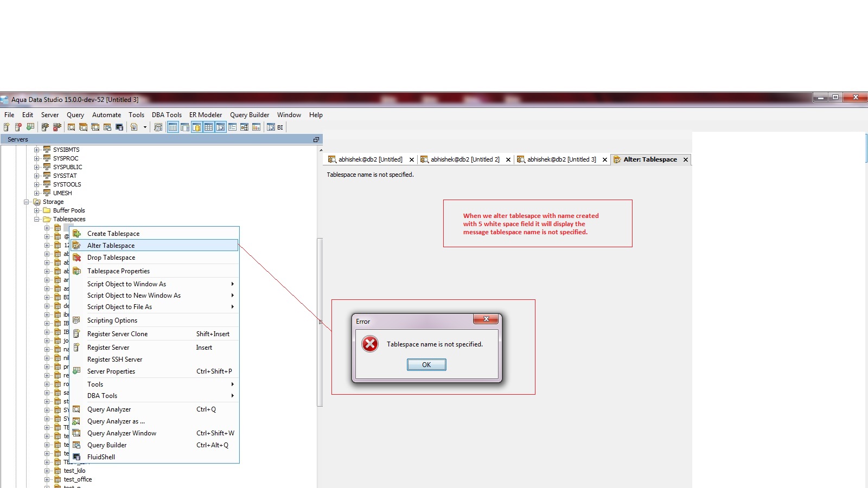The height and width of the screenshot is (488, 868).
Task: Choose Query Analyzer Window from context menu
Action: click(155, 433)
